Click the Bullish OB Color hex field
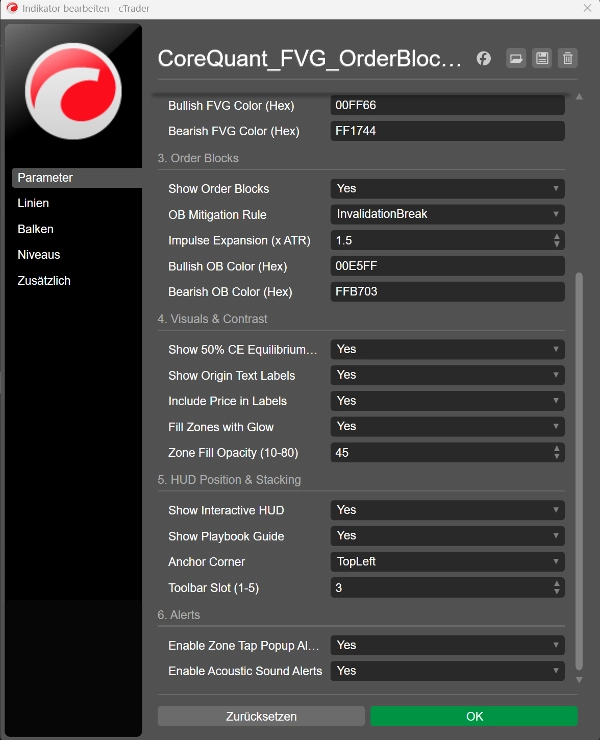Viewport: 600px width, 740px height. pos(448,266)
